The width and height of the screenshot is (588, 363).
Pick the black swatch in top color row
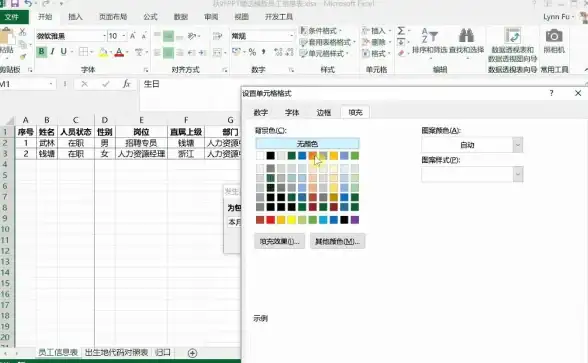(x=271, y=156)
